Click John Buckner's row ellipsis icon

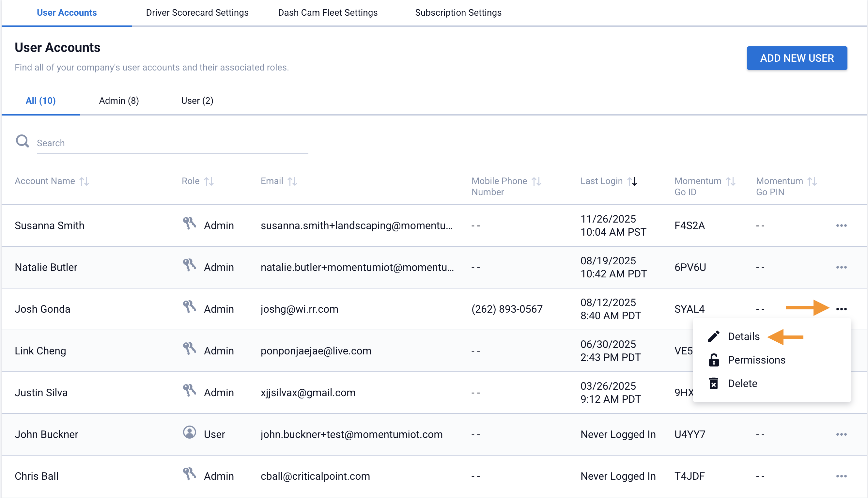tap(841, 434)
